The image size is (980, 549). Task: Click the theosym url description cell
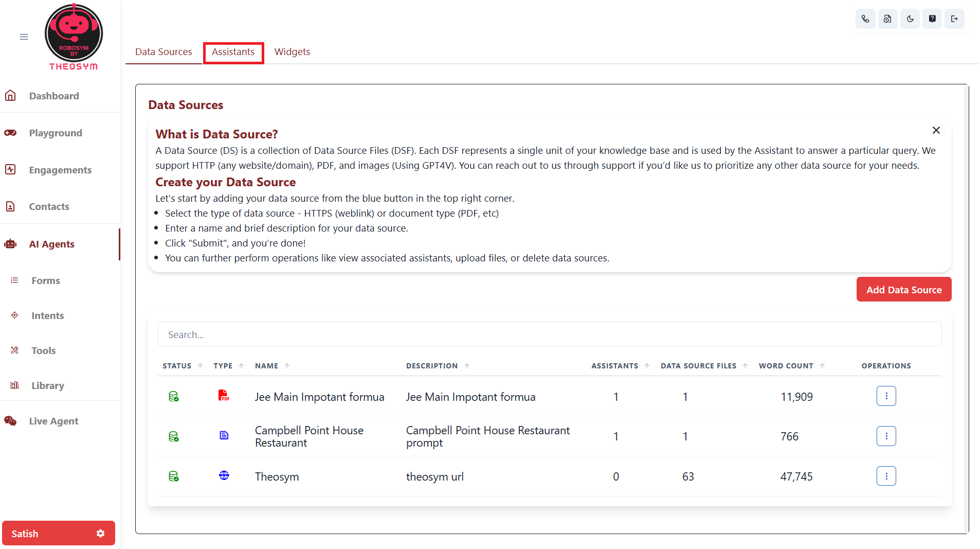pos(435,477)
